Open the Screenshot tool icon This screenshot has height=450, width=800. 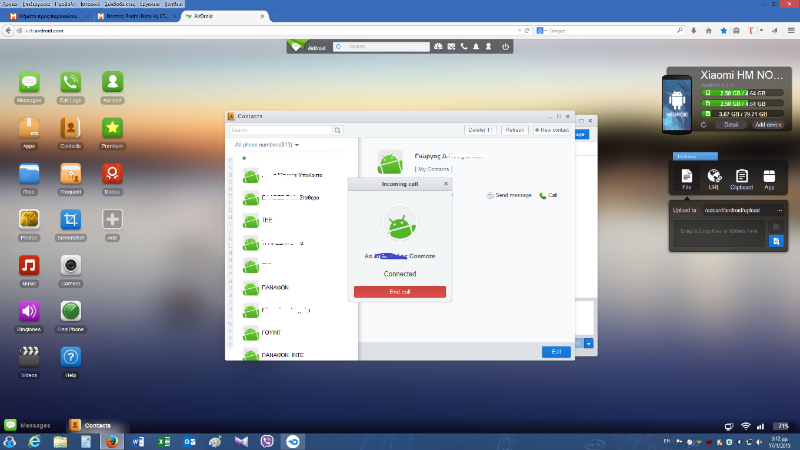pyautogui.click(x=70, y=220)
